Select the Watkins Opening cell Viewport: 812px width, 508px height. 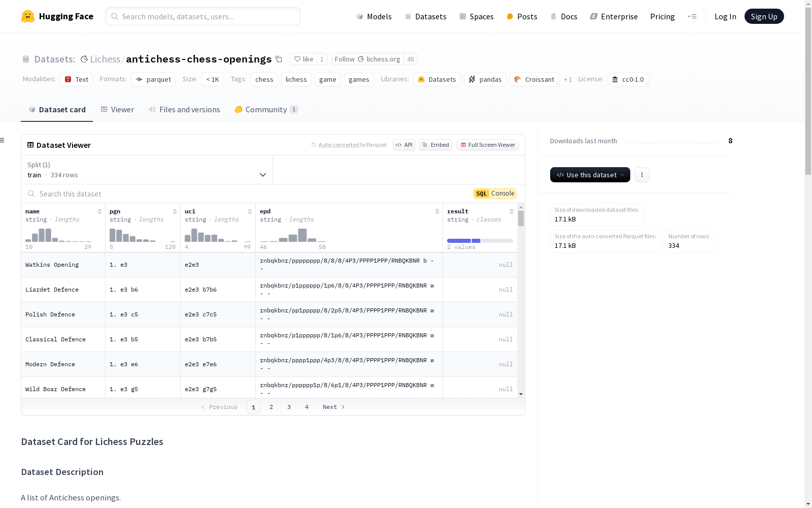[x=63, y=265]
